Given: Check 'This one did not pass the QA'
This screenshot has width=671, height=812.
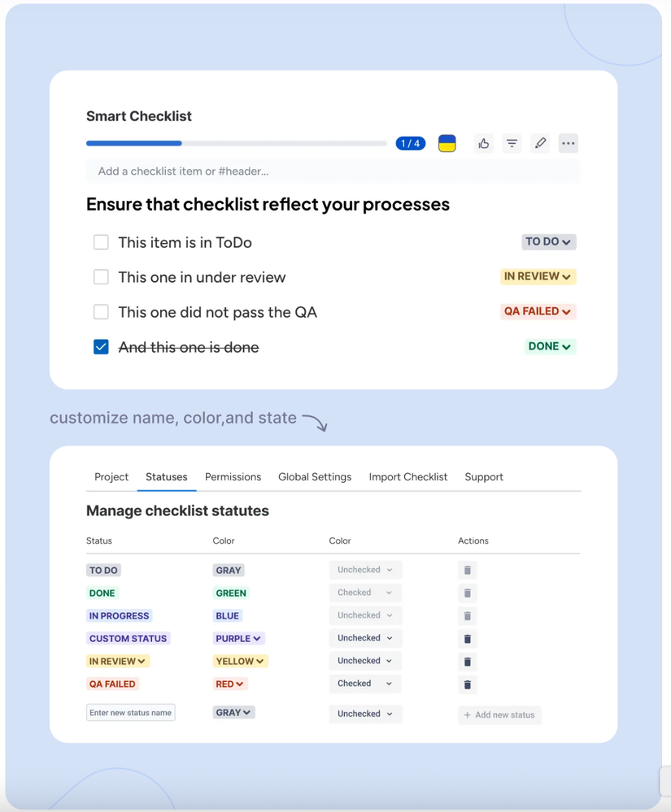Looking at the screenshot, I should [101, 311].
